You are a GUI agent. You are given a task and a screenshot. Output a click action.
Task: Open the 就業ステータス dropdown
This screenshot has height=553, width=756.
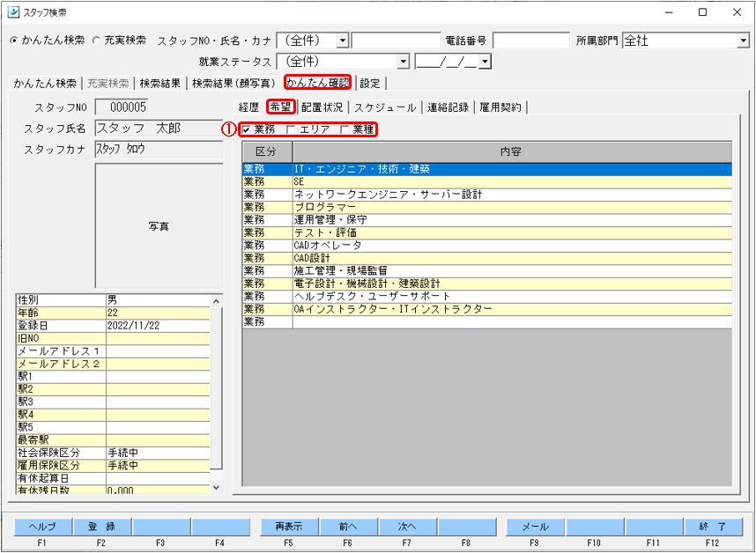click(x=403, y=62)
